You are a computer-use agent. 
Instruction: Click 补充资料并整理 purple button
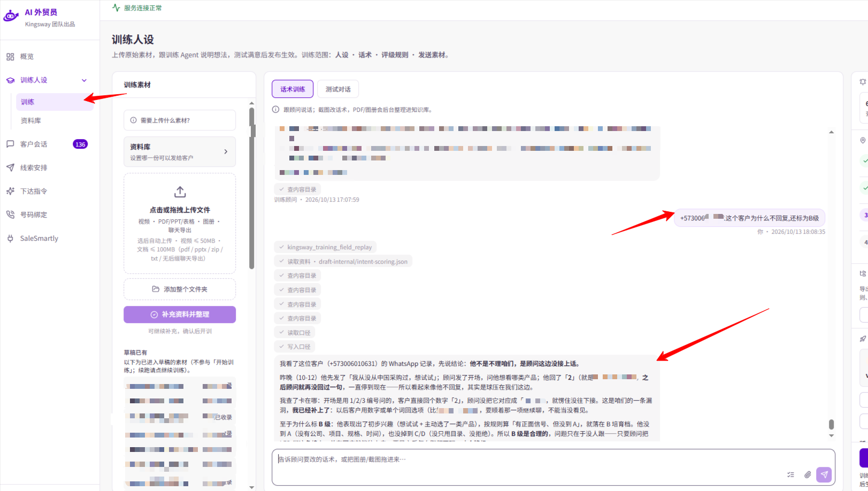click(x=180, y=314)
